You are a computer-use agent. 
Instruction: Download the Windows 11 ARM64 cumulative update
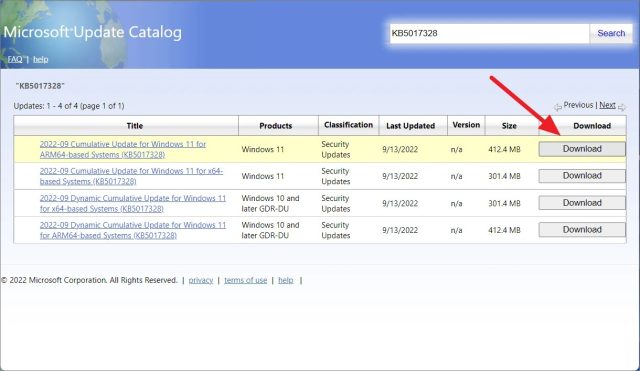click(x=582, y=149)
